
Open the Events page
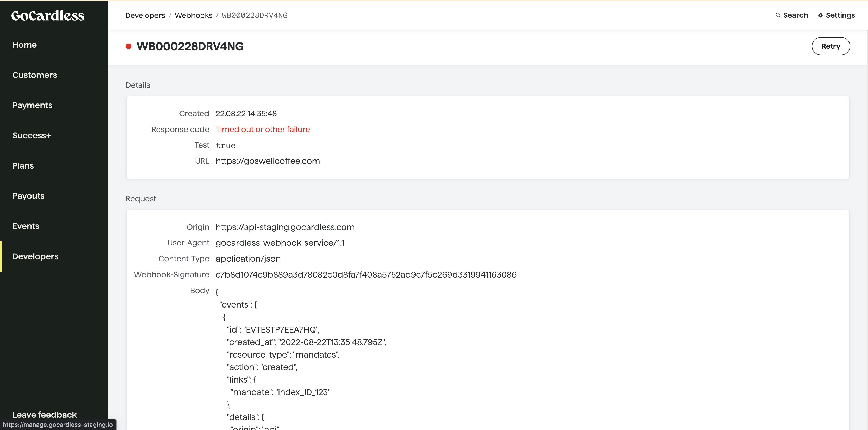[26, 226]
